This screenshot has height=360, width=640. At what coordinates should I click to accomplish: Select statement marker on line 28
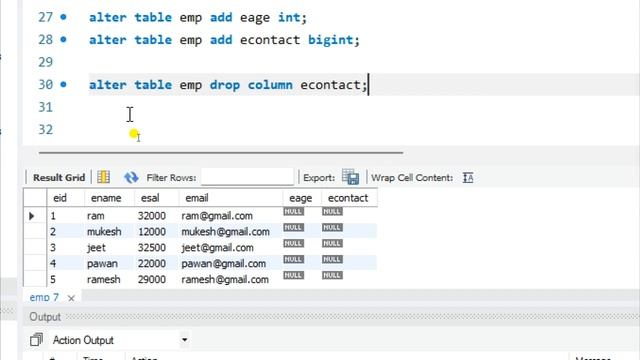pos(63,40)
